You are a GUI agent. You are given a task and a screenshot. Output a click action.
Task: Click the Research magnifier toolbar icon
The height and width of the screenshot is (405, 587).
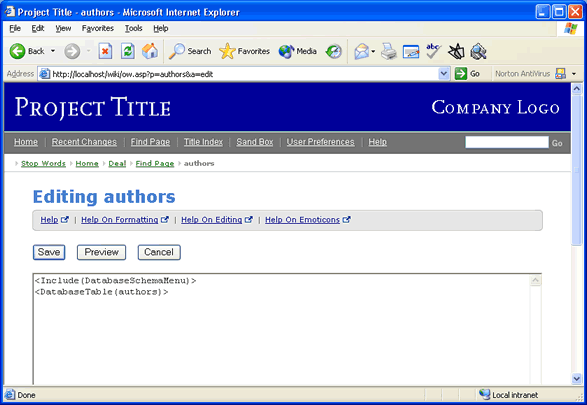(478, 51)
